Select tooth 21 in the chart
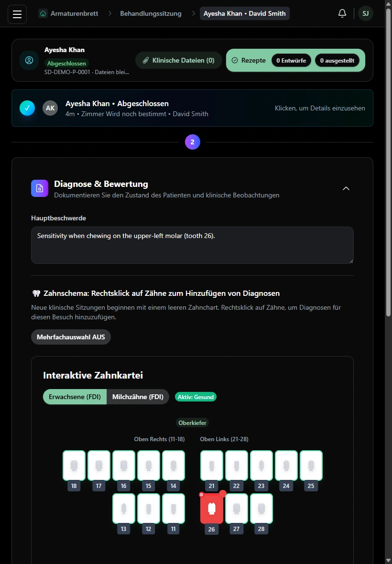 (211, 466)
